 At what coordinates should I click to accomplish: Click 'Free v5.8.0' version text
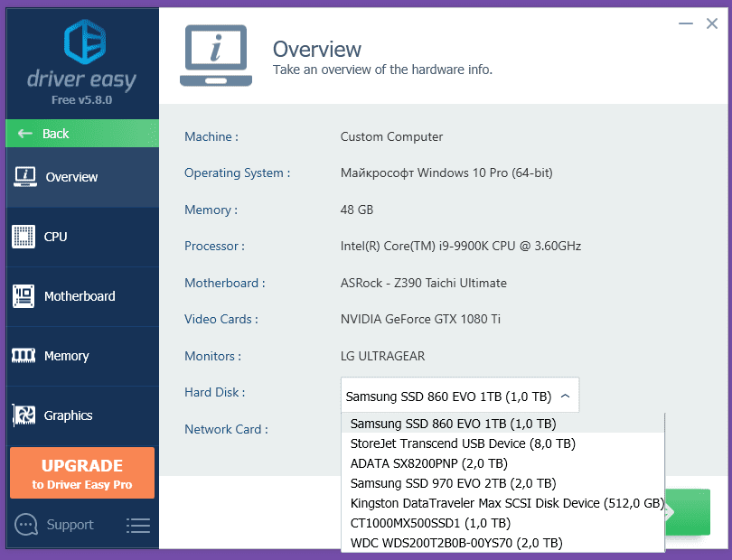tap(81, 100)
